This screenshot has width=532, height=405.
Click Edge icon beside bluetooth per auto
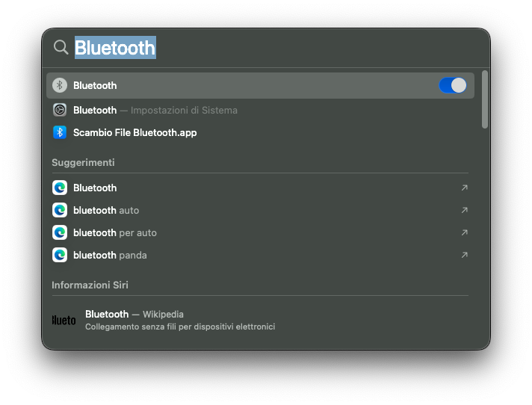60,232
